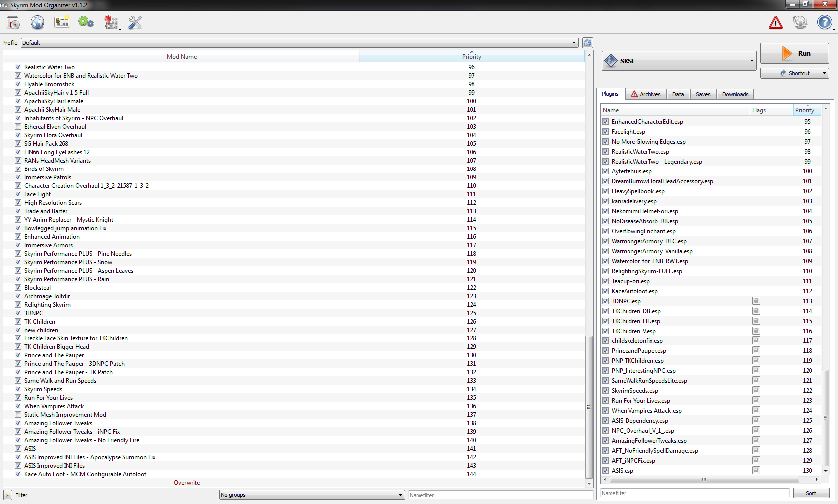Screen dimensions: 838x504
Task: Click the Flags column header in plugins
Action: (x=772, y=110)
